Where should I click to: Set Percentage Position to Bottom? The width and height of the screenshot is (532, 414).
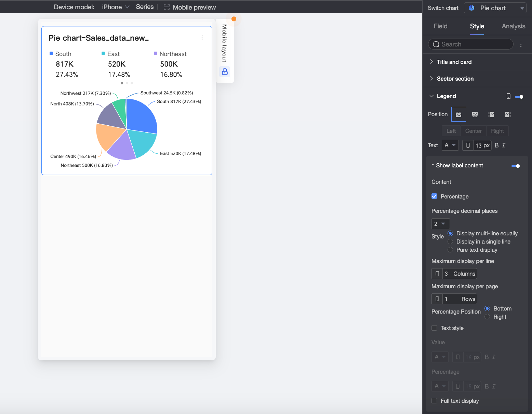[487, 308]
